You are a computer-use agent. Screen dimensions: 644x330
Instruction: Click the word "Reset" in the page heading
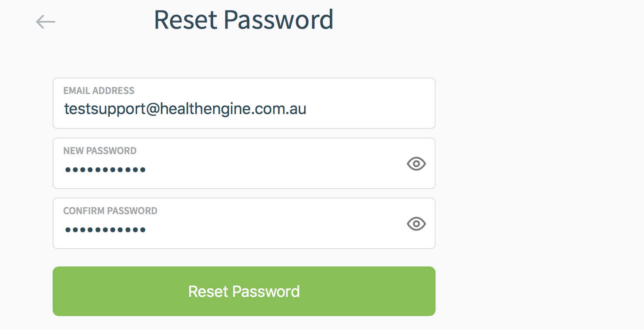[185, 20]
